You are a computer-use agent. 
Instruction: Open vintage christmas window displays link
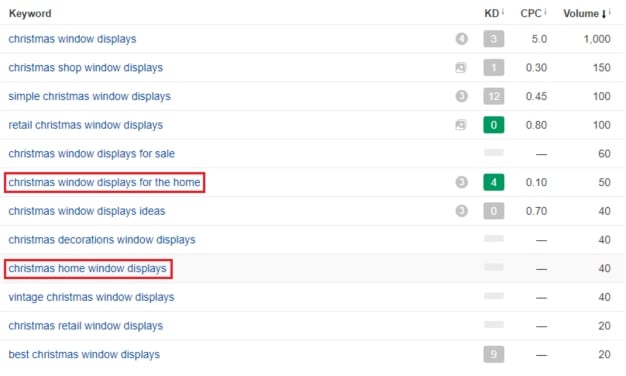coord(91,297)
